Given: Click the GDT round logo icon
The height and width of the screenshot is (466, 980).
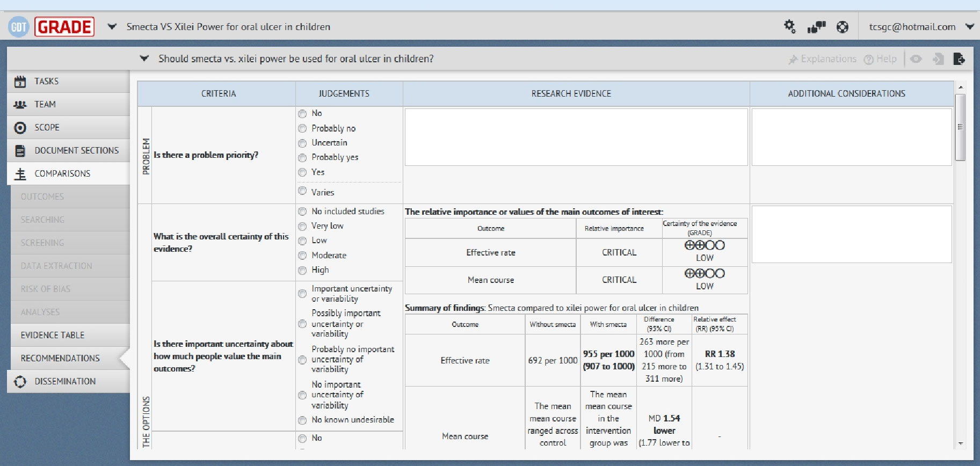Looking at the screenshot, I should pyautogui.click(x=18, y=27).
